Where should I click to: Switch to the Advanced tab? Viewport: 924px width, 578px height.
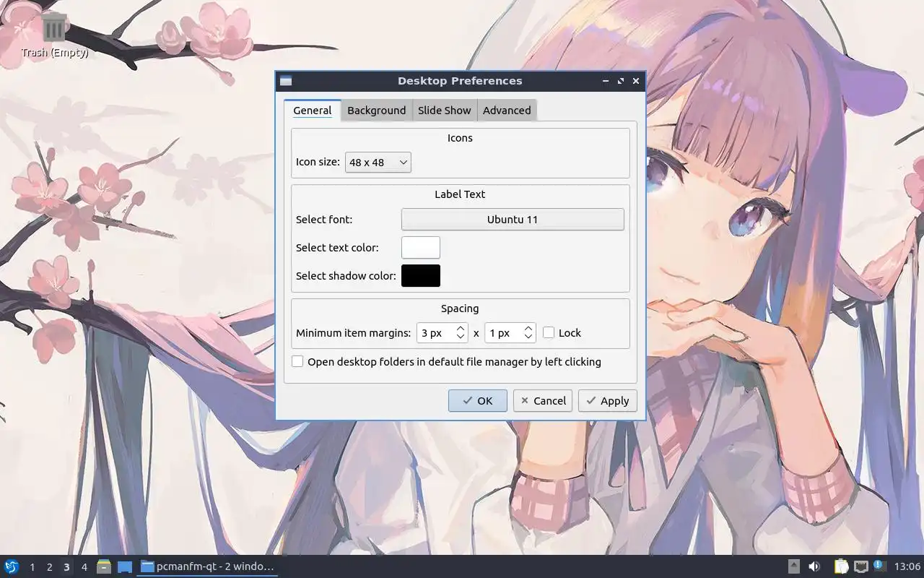coord(507,111)
